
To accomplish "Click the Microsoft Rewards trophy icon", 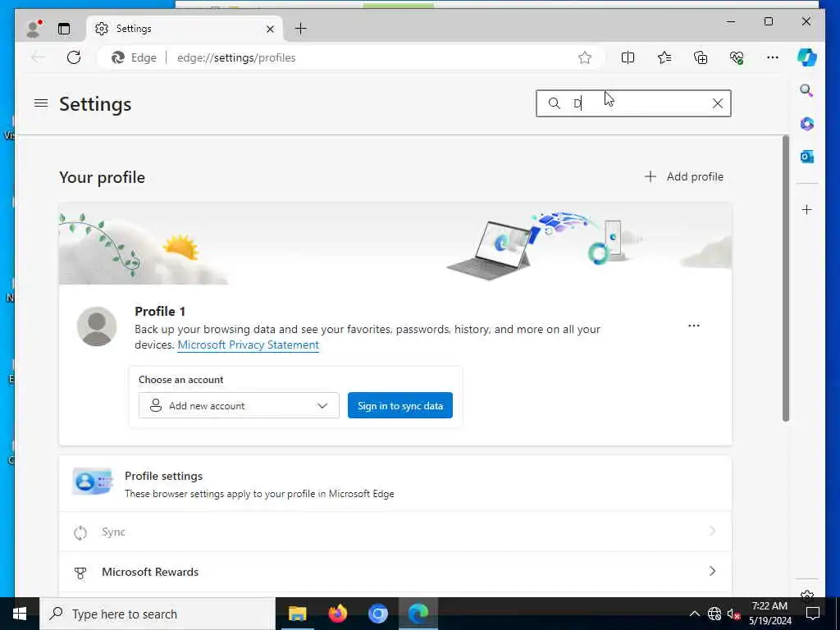I will click(x=80, y=573).
